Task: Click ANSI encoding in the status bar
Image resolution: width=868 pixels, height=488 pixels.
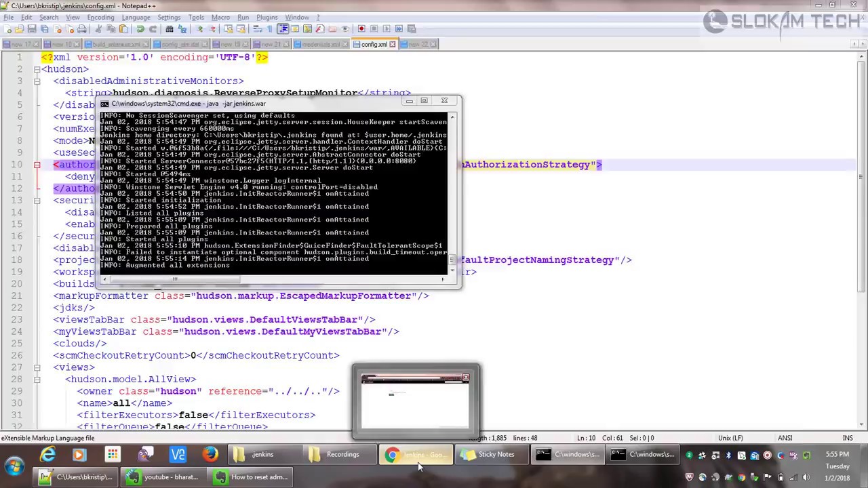Action: (785, 438)
